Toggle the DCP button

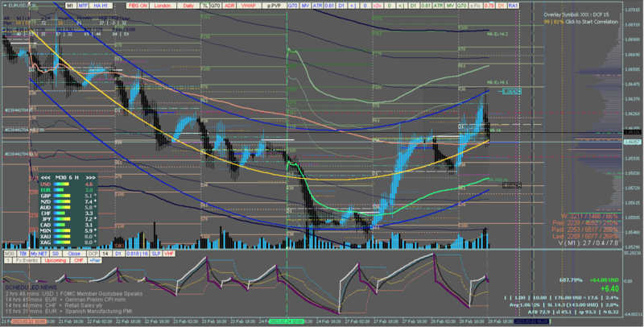point(93,254)
